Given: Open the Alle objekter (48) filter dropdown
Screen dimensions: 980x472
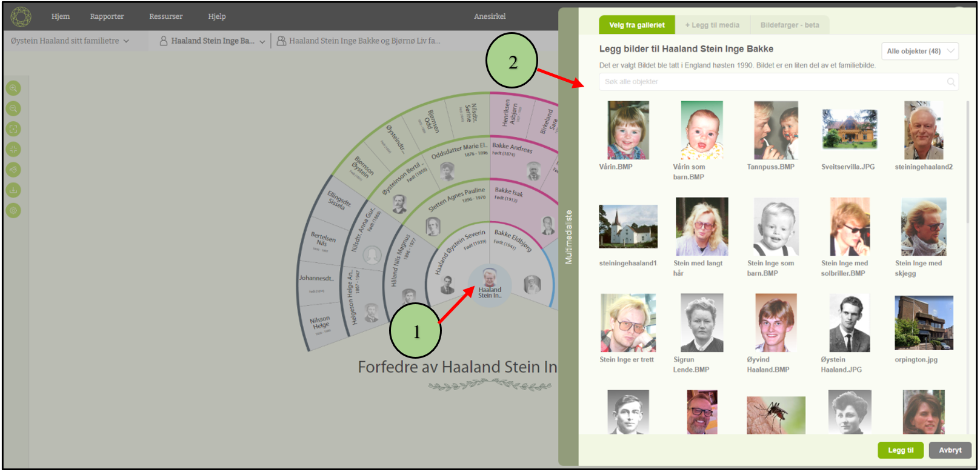Looking at the screenshot, I should (x=919, y=52).
